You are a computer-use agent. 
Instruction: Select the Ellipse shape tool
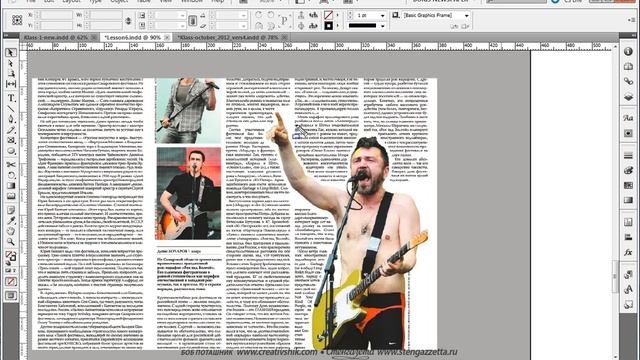click(x=11, y=151)
